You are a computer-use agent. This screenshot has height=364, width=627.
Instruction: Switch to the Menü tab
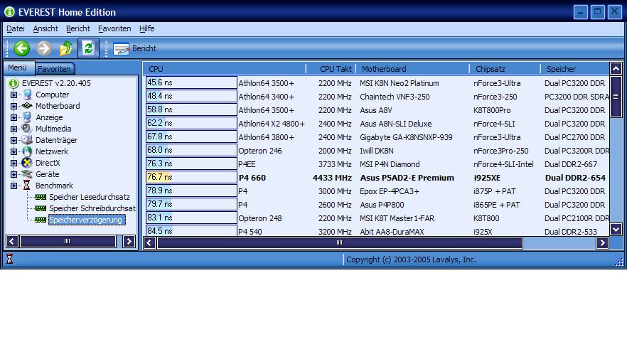coord(18,68)
